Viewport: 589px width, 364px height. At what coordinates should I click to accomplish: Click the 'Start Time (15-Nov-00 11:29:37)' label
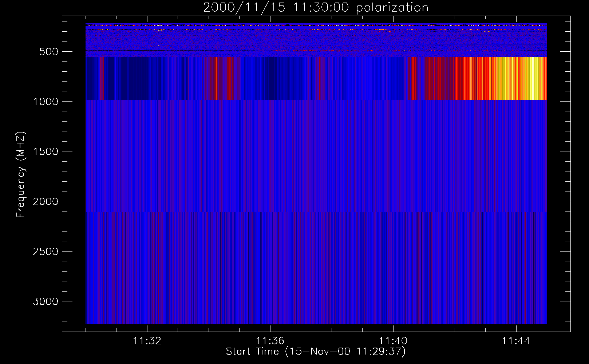point(316,352)
